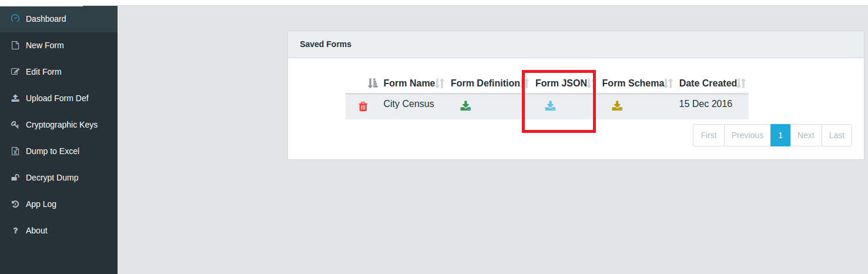The height and width of the screenshot is (274, 868).
Task: Open New Form page
Action: pyautogui.click(x=59, y=45)
